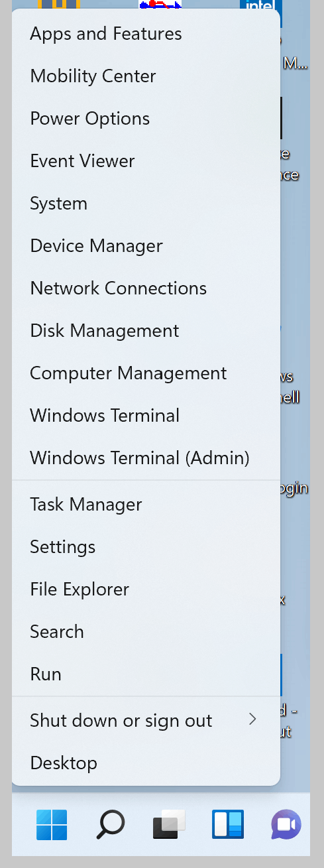Open the taskbar Search magnifier icon

[110, 824]
